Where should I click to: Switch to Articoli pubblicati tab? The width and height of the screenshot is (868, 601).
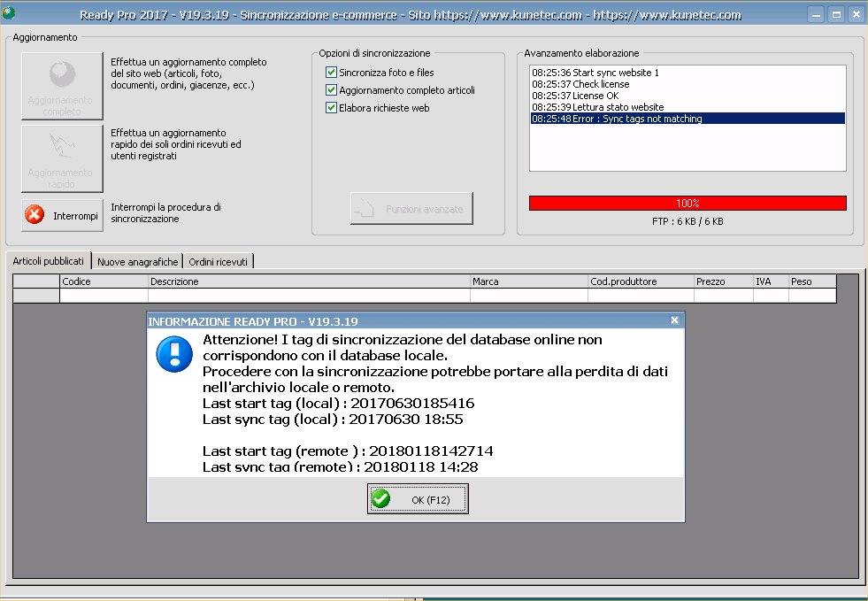pos(48,261)
